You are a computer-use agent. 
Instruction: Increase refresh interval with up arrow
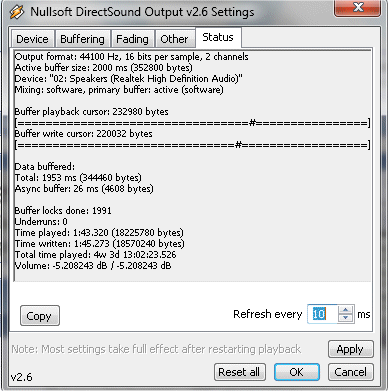[x=346, y=310]
